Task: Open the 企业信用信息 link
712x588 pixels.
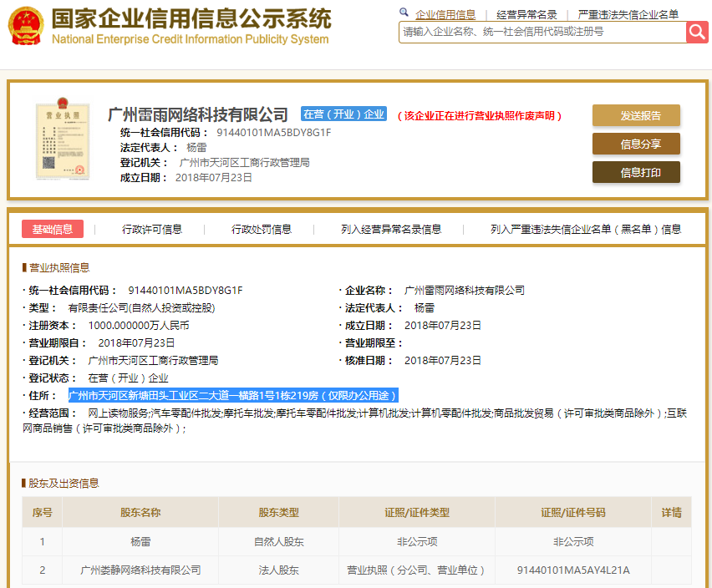Action: (445, 14)
